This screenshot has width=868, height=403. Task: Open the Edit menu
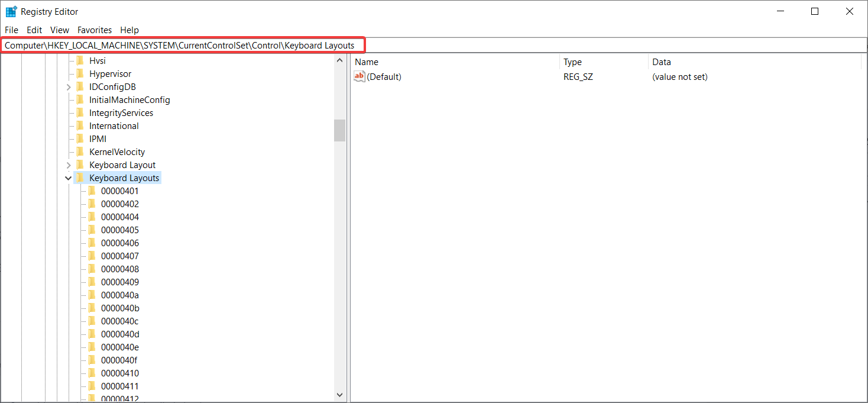pyautogui.click(x=34, y=30)
